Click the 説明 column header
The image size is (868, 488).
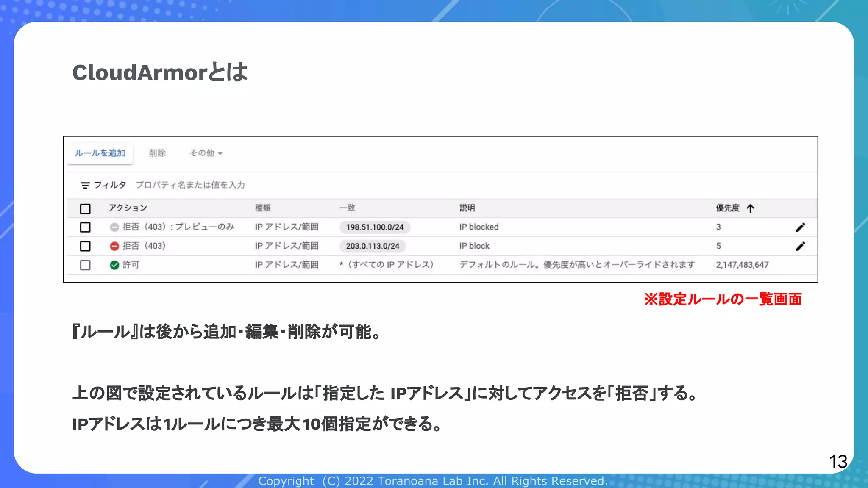(467, 208)
